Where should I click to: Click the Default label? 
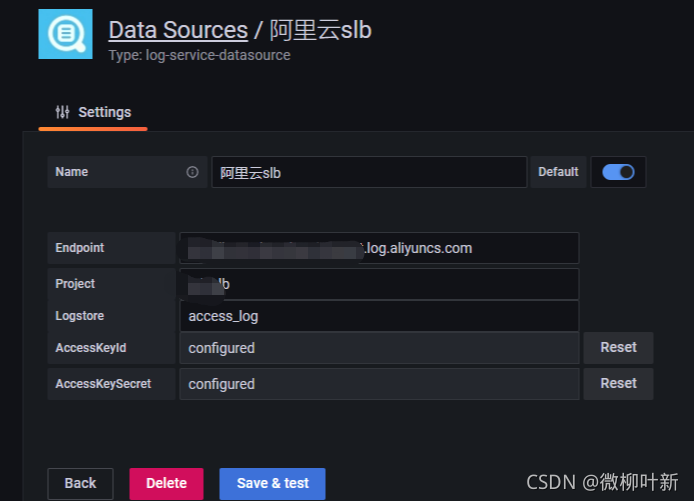click(558, 172)
